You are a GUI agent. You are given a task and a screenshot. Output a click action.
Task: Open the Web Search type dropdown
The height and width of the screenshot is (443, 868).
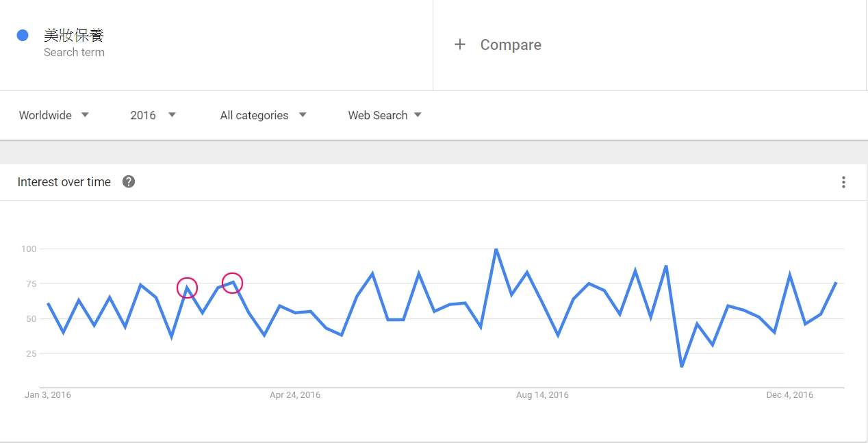[385, 115]
